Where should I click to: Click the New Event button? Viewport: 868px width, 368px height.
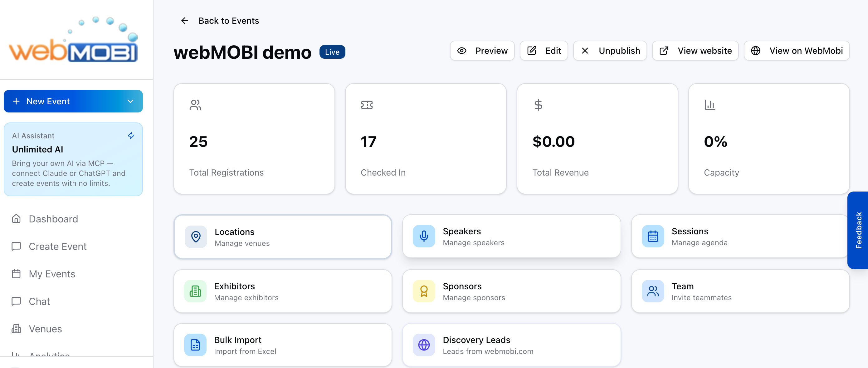[73, 101]
